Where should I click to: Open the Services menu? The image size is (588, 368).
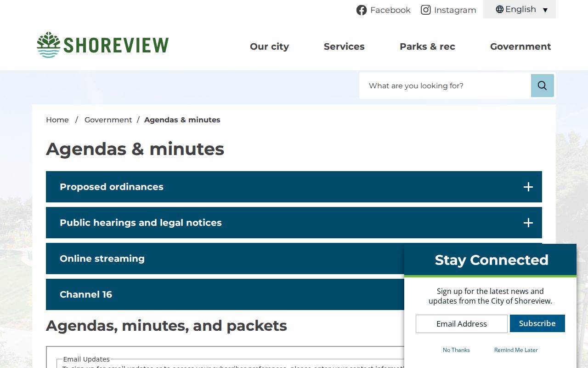[344, 46]
